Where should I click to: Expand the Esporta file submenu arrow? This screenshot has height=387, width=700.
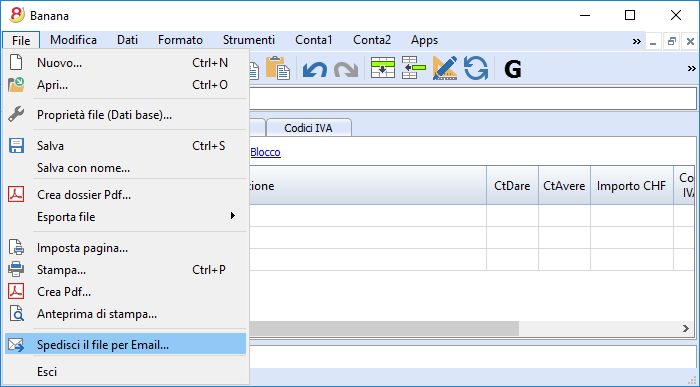tap(233, 216)
